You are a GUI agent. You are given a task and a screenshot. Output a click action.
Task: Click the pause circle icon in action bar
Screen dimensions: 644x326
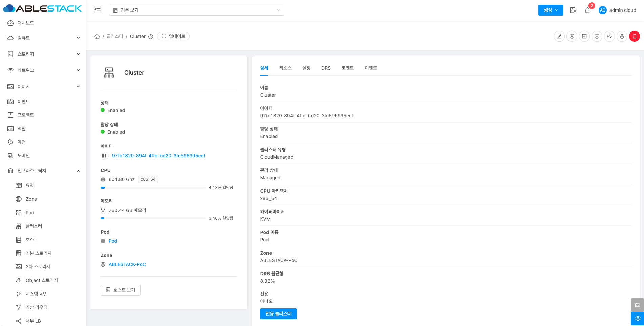(x=572, y=36)
